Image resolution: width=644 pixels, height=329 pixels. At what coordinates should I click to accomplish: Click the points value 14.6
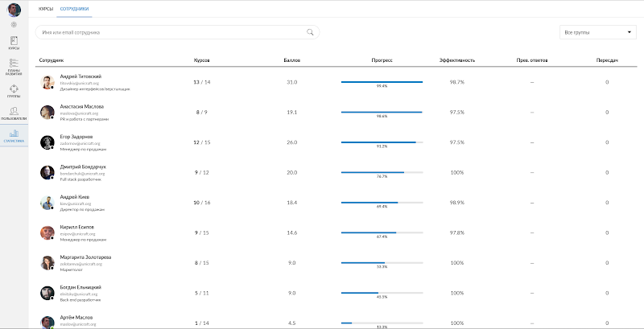(x=292, y=232)
